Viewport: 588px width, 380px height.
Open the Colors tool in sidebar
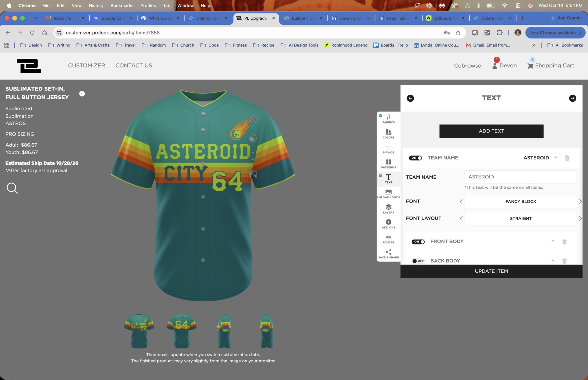click(388, 134)
